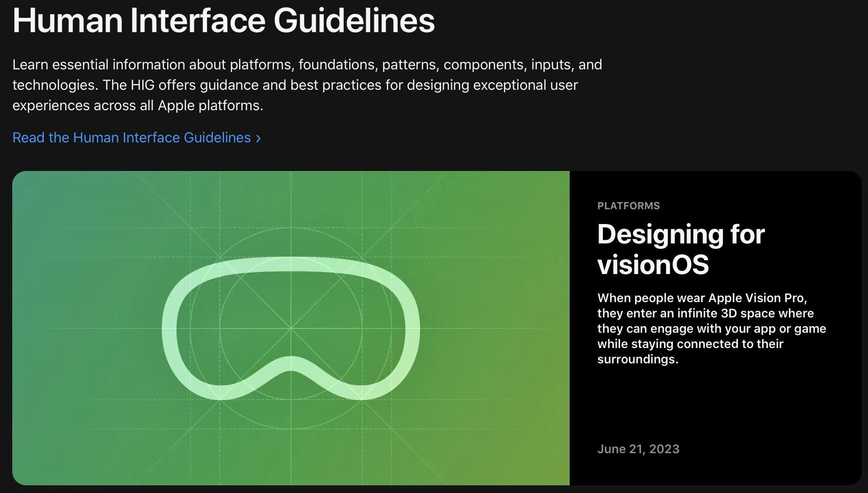The image size is (868, 493).
Task: Open the Designing for visionOS article title
Action: (680, 249)
